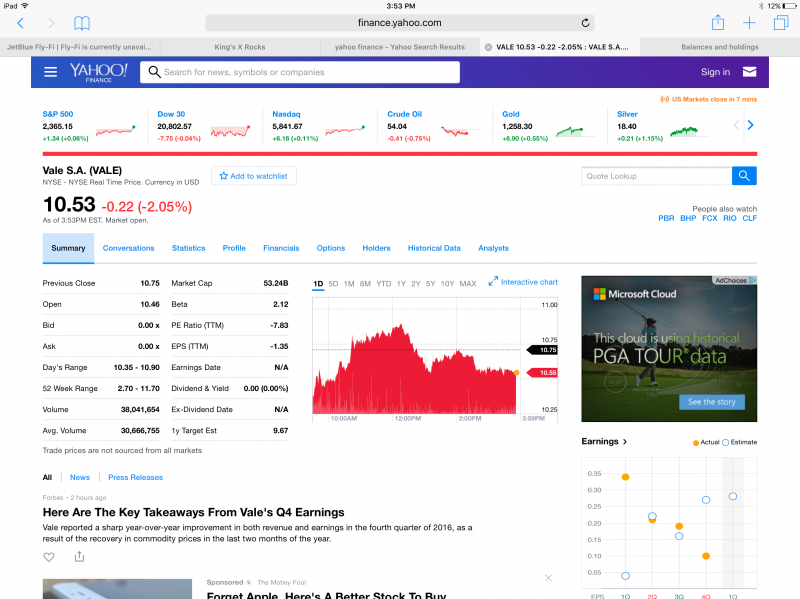
Task: Open the Yahoo Finance hamburger menu
Action: pyautogui.click(x=51, y=72)
